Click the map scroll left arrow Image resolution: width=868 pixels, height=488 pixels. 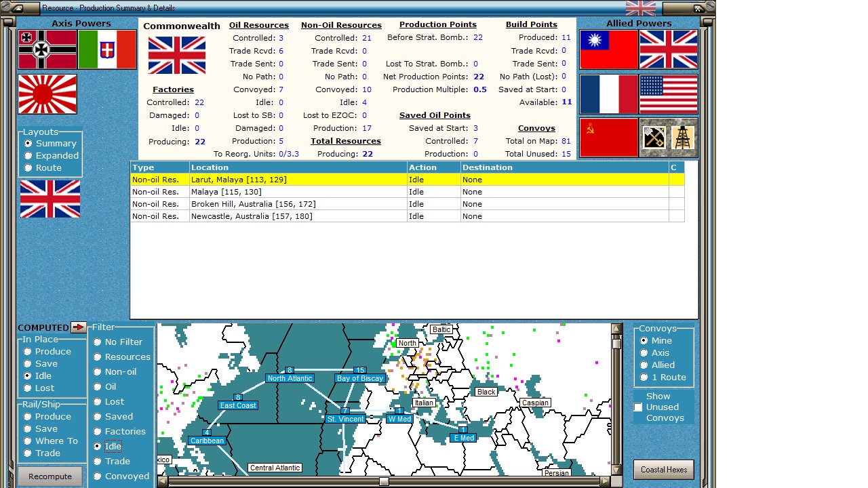pyautogui.click(x=163, y=482)
